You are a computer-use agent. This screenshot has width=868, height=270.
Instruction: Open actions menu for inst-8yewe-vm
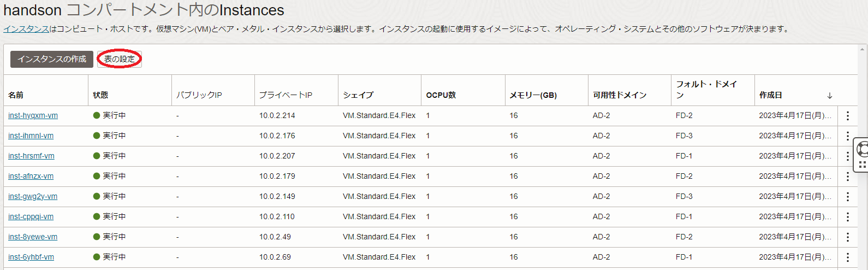point(847,237)
